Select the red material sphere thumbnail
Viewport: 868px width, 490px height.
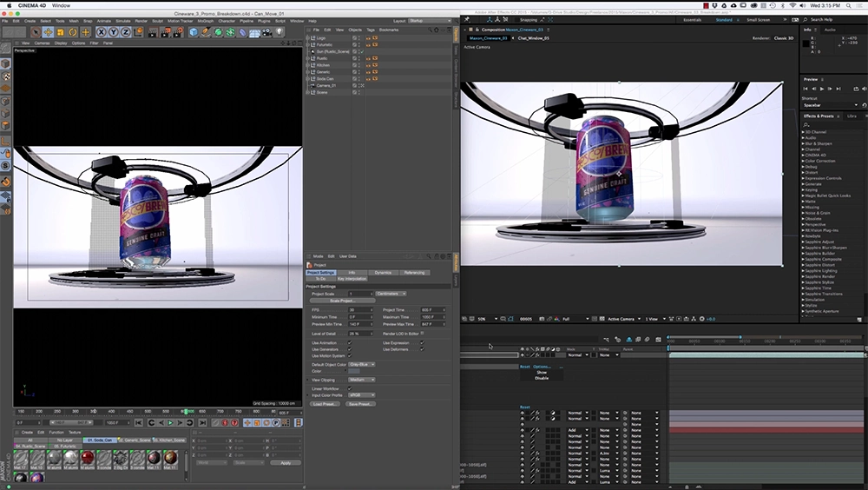click(x=88, y=458)
